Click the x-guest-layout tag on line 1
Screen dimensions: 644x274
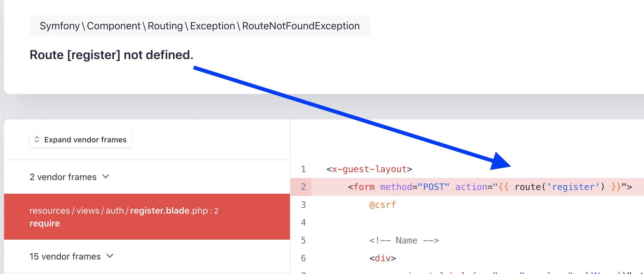click(x=369, y=169)
